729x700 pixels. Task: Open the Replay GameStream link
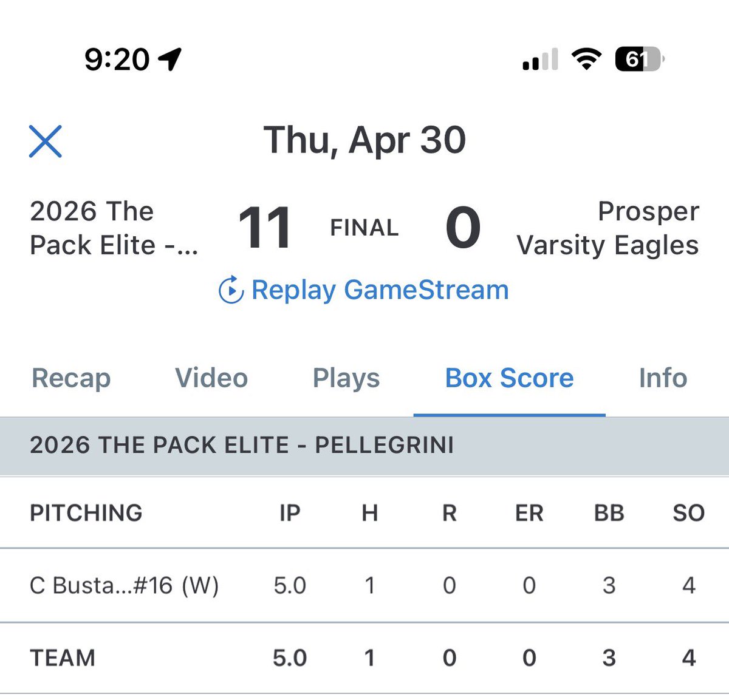364,290
